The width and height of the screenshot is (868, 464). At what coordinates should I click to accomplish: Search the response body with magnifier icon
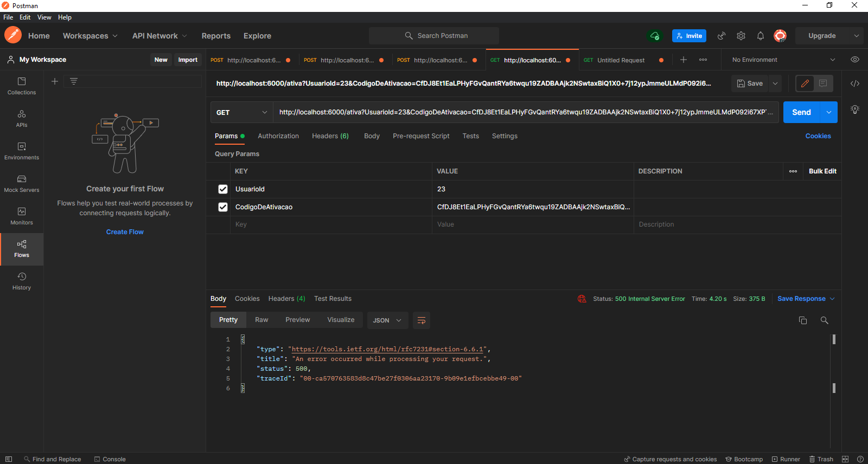click(825, 320)
